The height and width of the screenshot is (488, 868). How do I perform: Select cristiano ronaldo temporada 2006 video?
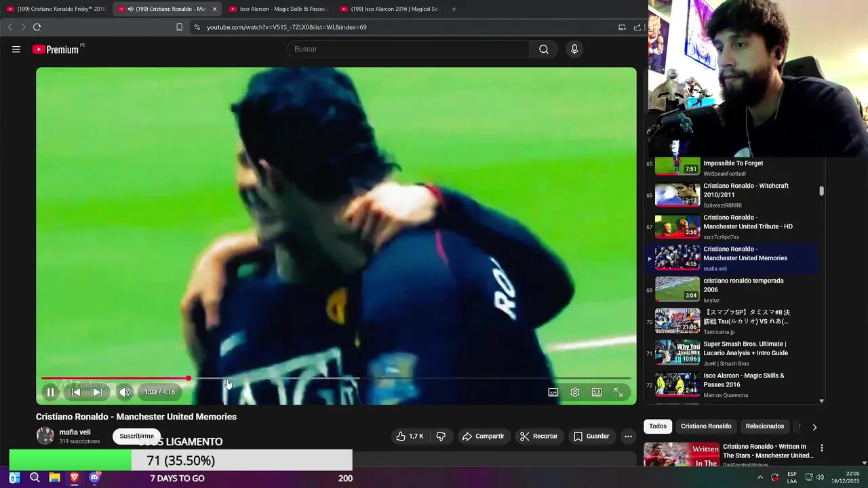click(x=731, y=290)
